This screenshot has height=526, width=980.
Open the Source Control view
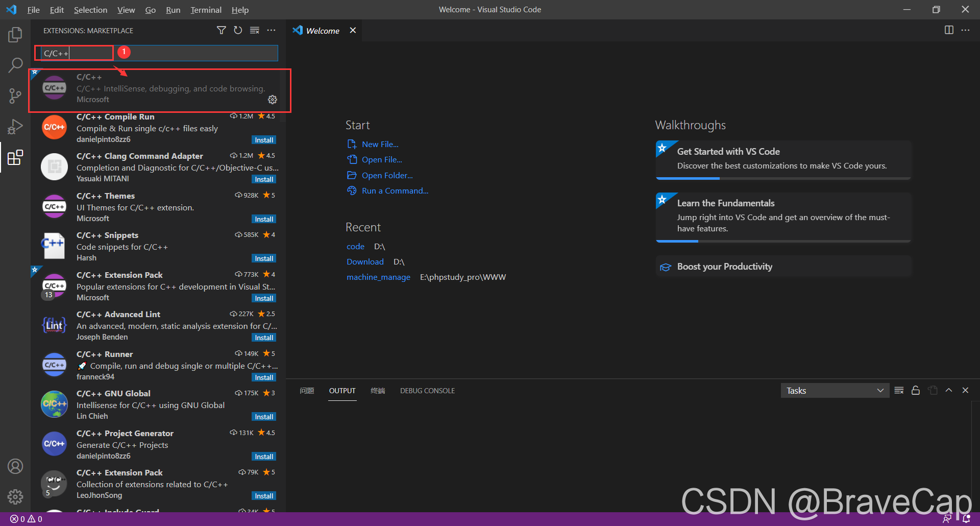pos(15,95)
